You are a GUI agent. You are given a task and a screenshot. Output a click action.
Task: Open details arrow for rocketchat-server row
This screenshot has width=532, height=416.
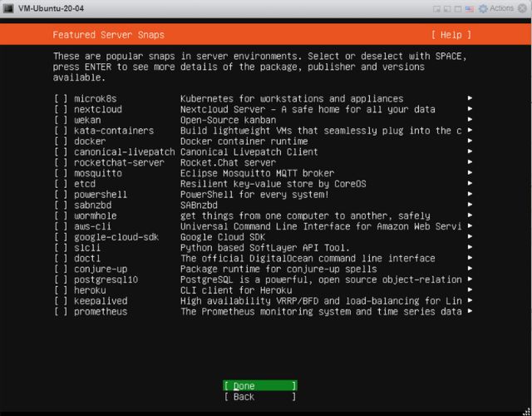pyautogui.click(x=470, y=162)
